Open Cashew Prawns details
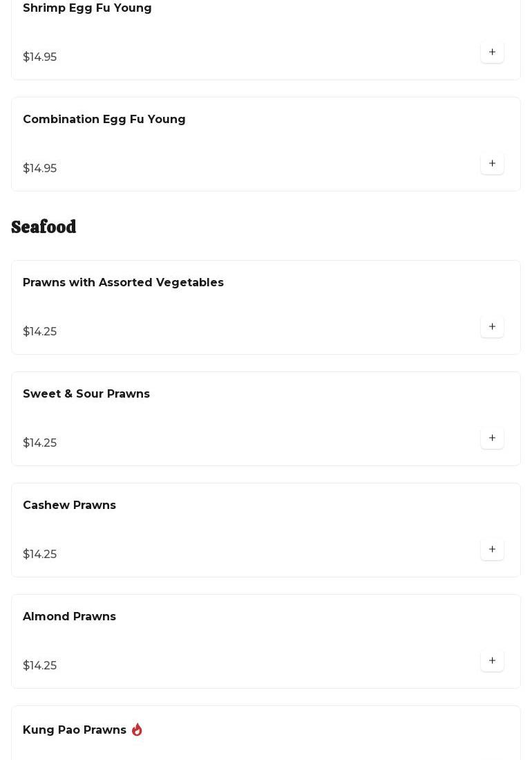The height and width of the screenshot is (760, 532). click(x=69, y=506)
